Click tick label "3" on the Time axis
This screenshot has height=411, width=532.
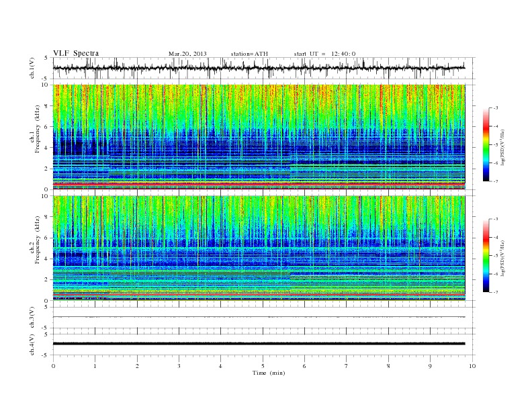coord(179,366)
